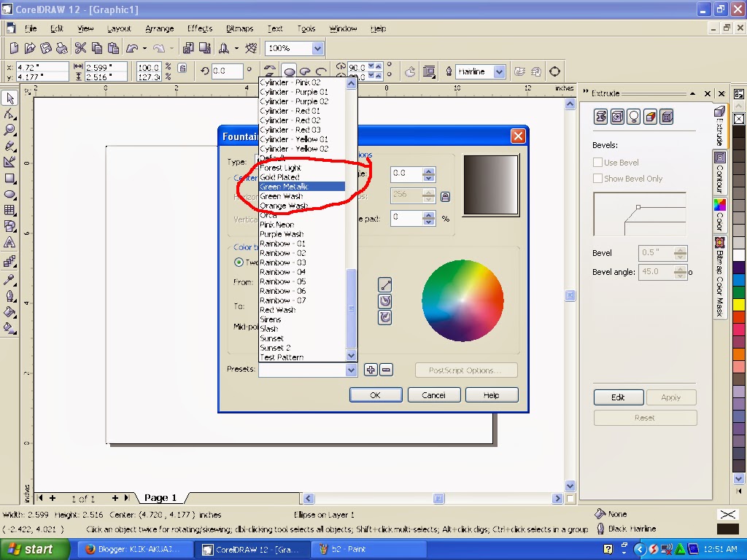Screen dimensions: 747x560
Task: Open the Arrange menu
Action: click(x=160, y=28)
